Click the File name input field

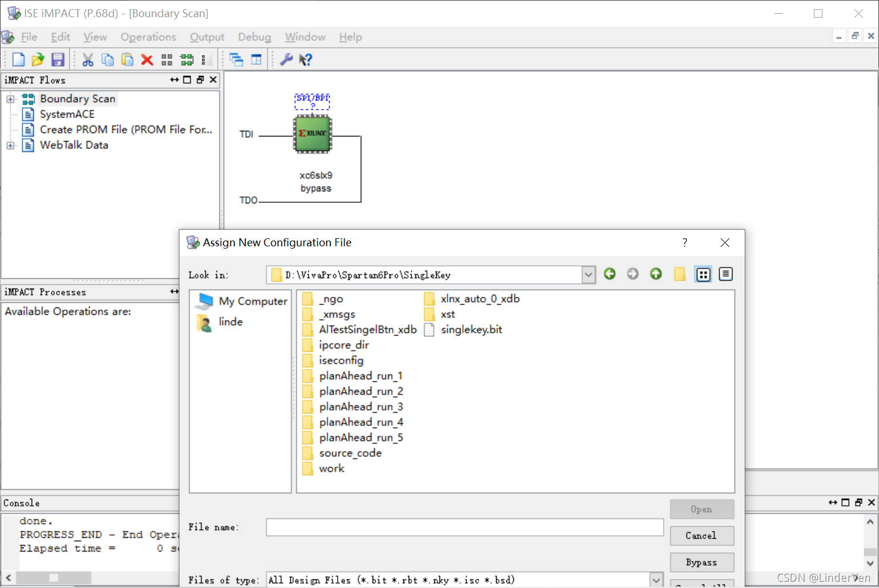pos(465,527)
